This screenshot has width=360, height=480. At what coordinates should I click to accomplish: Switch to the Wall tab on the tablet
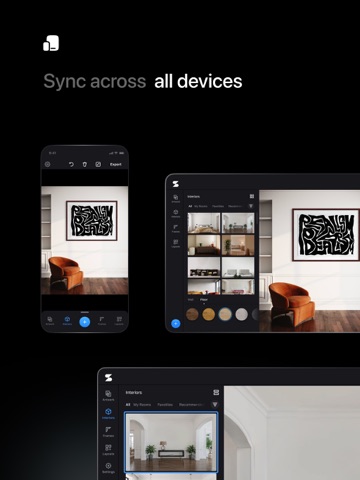click(x=191, y=300)
